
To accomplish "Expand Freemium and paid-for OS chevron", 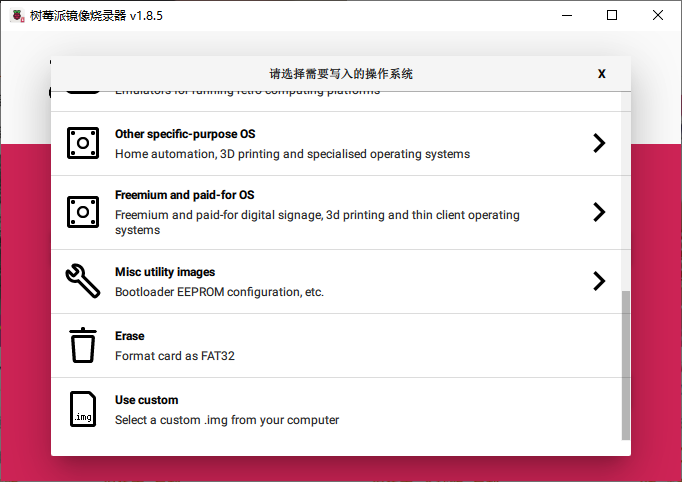I will click(x=599, y=212).
